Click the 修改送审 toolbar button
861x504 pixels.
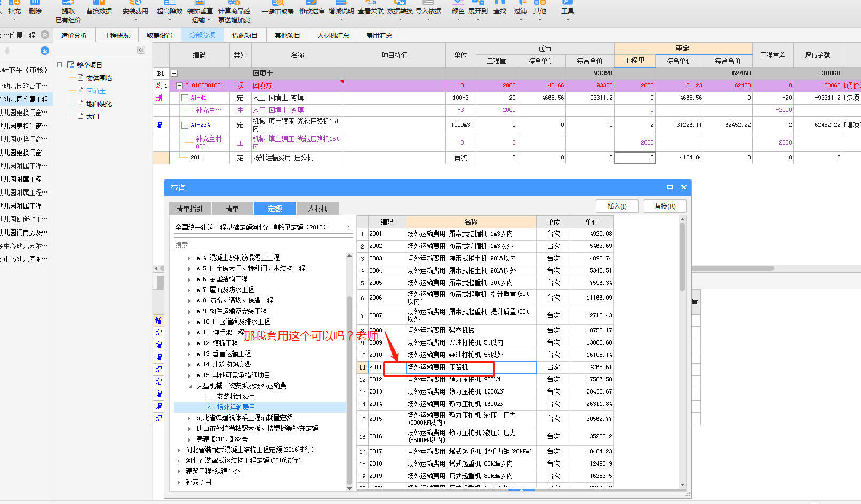tap(312, 7)
